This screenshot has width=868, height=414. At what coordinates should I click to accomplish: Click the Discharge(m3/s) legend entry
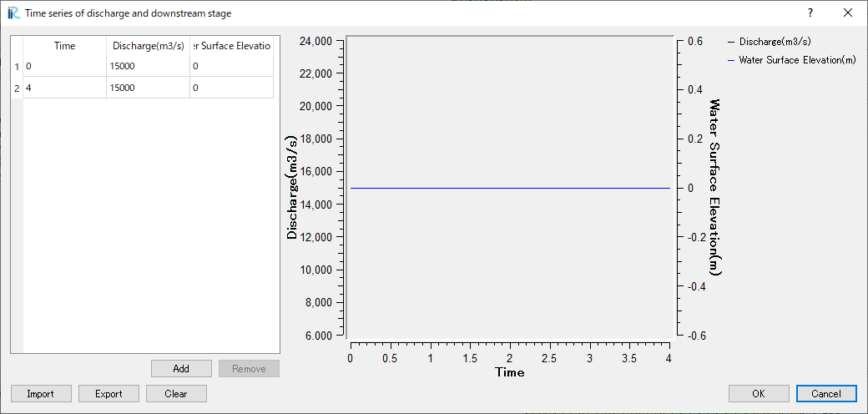click(x=775, y=41)
